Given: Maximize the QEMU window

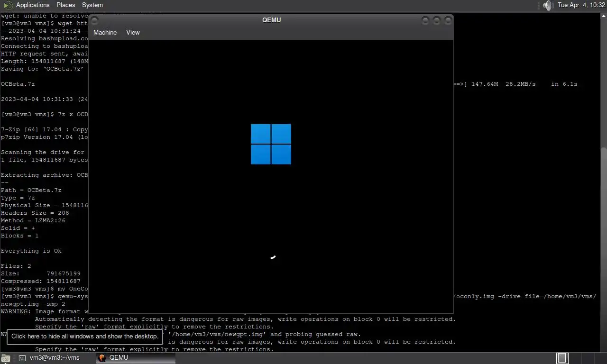Looking at the screenshot, I should pyautogui.click(x=436, y=20).
